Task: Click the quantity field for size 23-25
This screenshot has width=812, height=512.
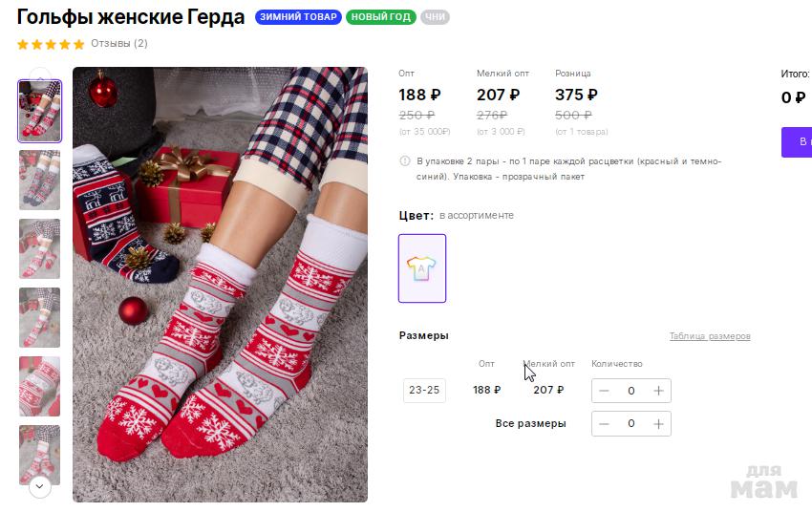Action: [630, 391]
